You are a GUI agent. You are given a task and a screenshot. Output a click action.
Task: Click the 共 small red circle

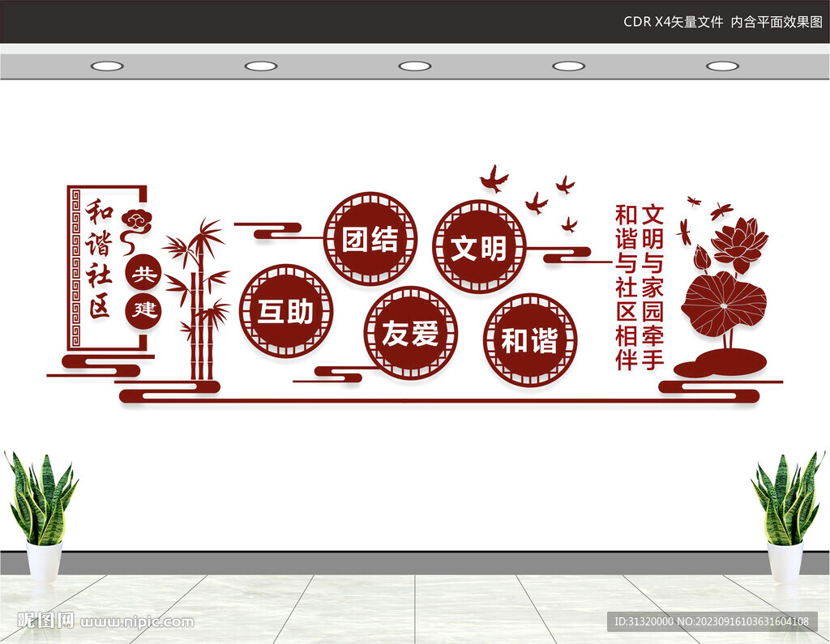[x=143, y=273]
